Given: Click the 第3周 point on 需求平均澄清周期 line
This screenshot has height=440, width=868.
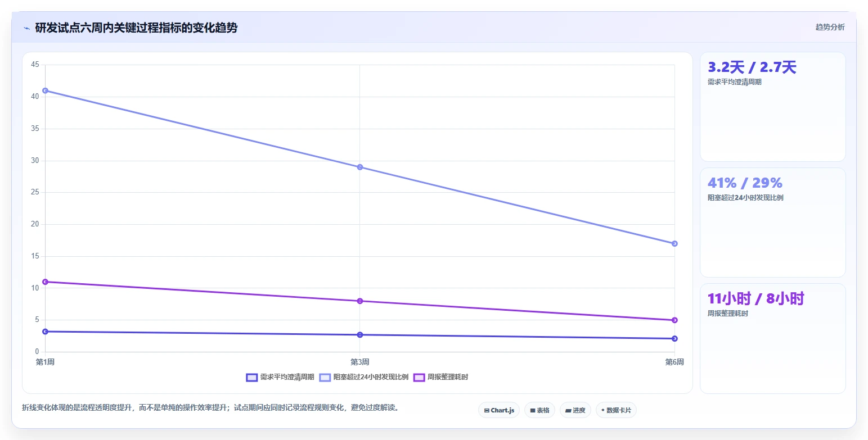Looking at the screenshot, I should (x=360, y=334).
